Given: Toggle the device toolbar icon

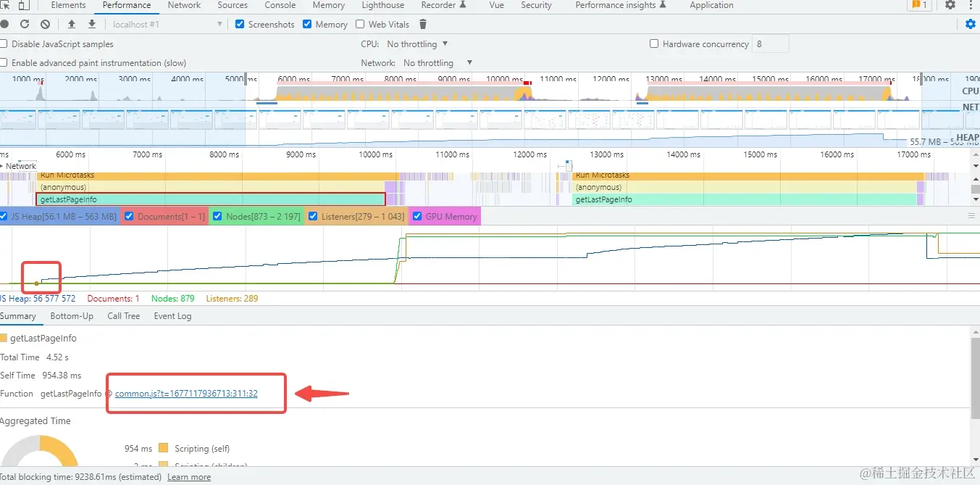Looking at the screenshot, I should pos(23,5).
